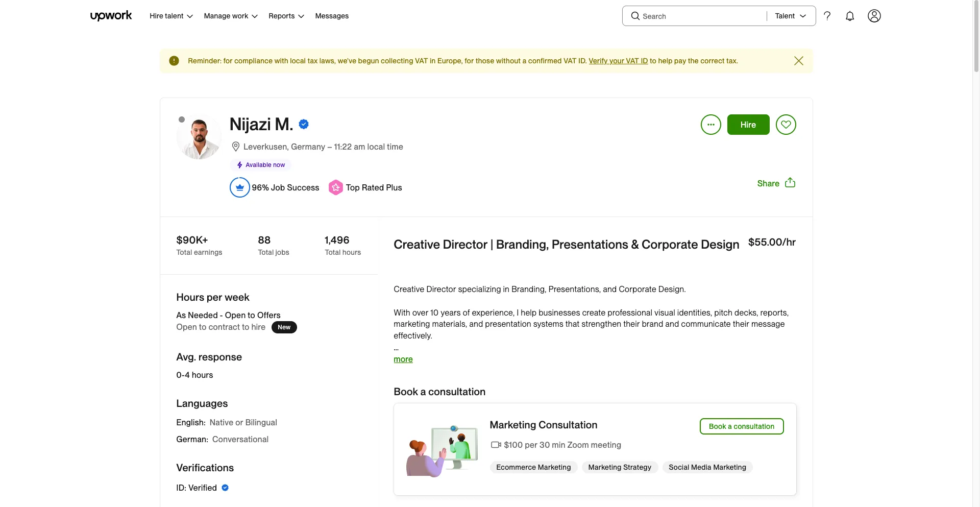Click the ID Verified checkmark icon
This screenshot has width=980, height=507.
tap(225, 488)
